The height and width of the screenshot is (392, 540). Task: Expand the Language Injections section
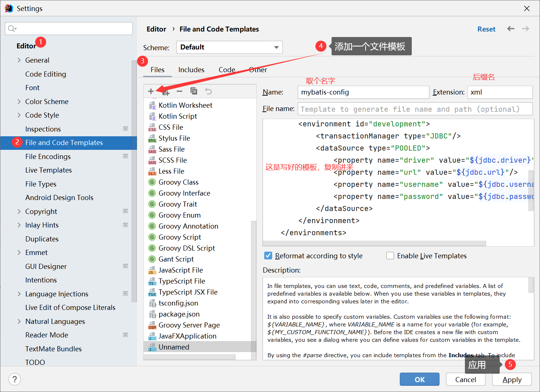click(19, 294)
